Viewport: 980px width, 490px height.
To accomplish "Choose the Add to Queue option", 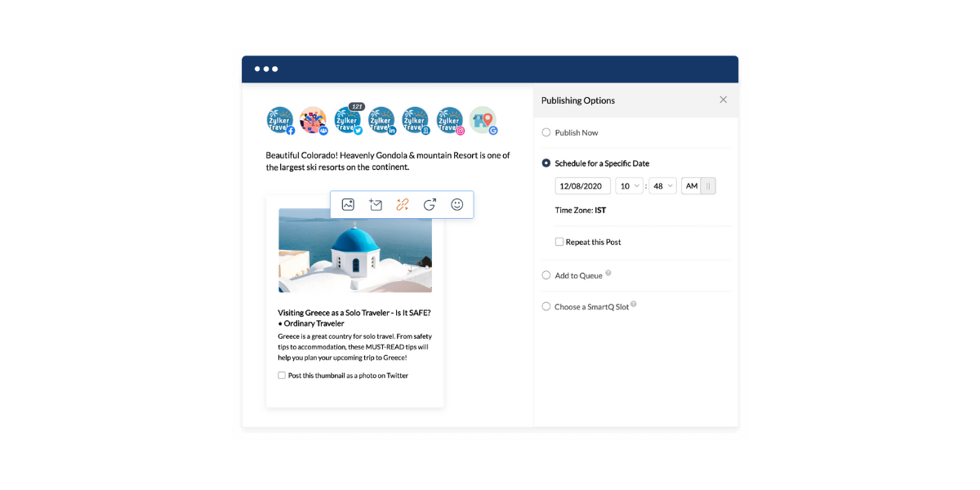I will 545,275.
